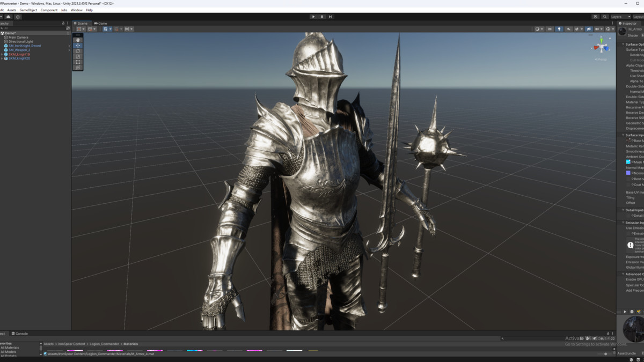
Task: Toggle scene lighting lightbulb button
Action: click(559, 29)
